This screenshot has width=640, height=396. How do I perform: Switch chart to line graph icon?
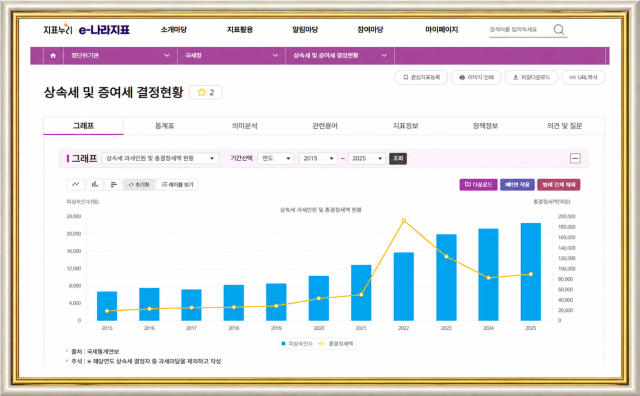(76, 185)
